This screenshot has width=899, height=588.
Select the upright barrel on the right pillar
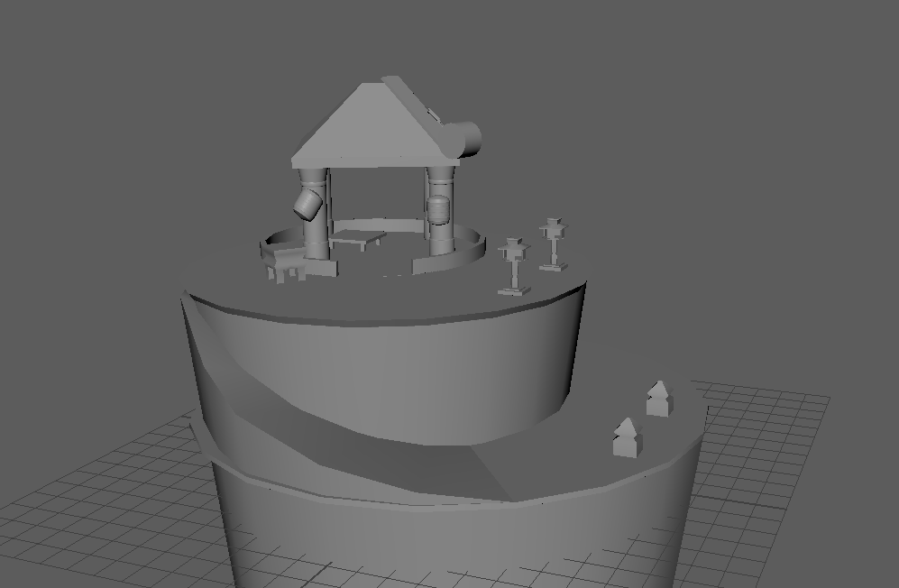(x=438, y=210)
